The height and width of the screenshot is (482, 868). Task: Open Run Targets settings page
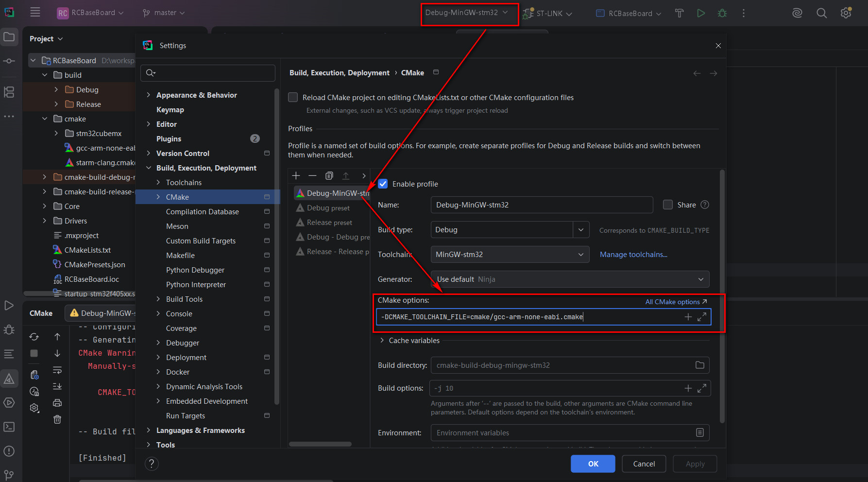point(186,416)
